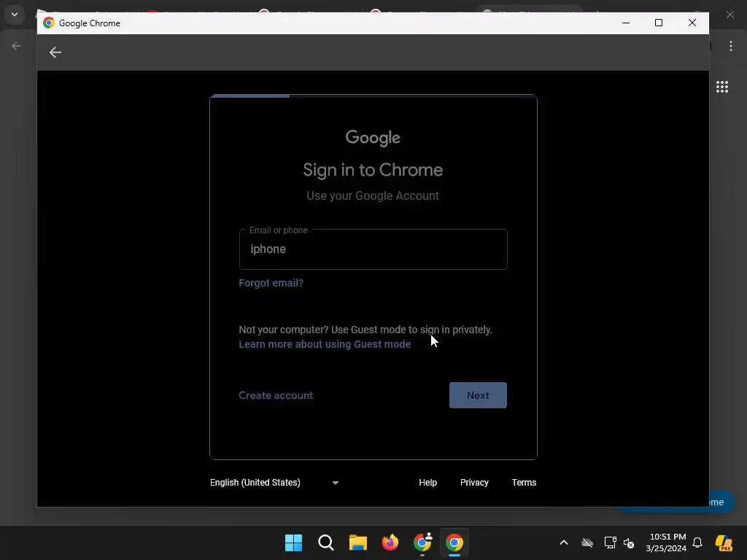The width and height of the screenshot is (747, 560).
Task: Click the OneDrive cloud tray icon
Action: tap(587, 542)
